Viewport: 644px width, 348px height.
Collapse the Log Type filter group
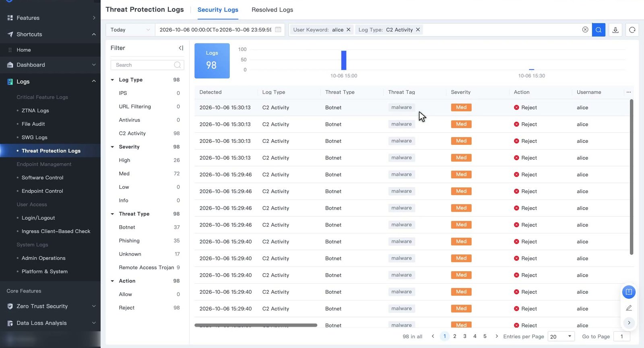113,80
